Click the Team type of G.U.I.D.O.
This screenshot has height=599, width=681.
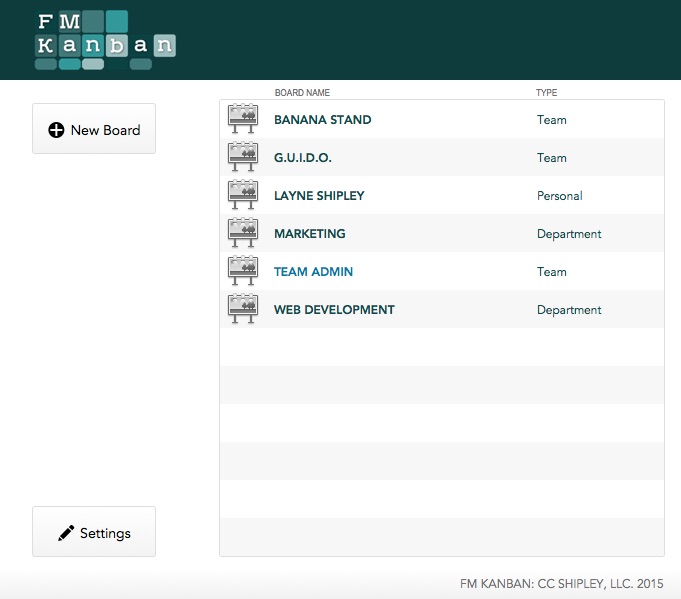(x=552, y=158)
